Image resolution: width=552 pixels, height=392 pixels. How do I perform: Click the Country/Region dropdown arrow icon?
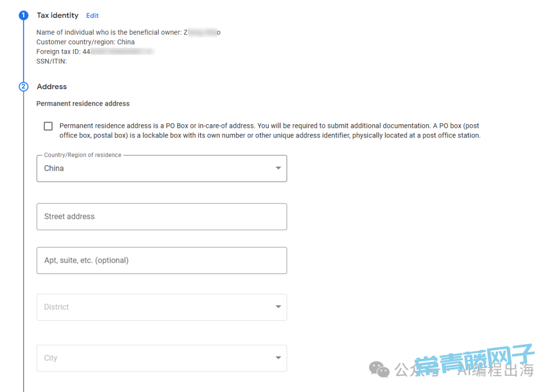point(278,168)
